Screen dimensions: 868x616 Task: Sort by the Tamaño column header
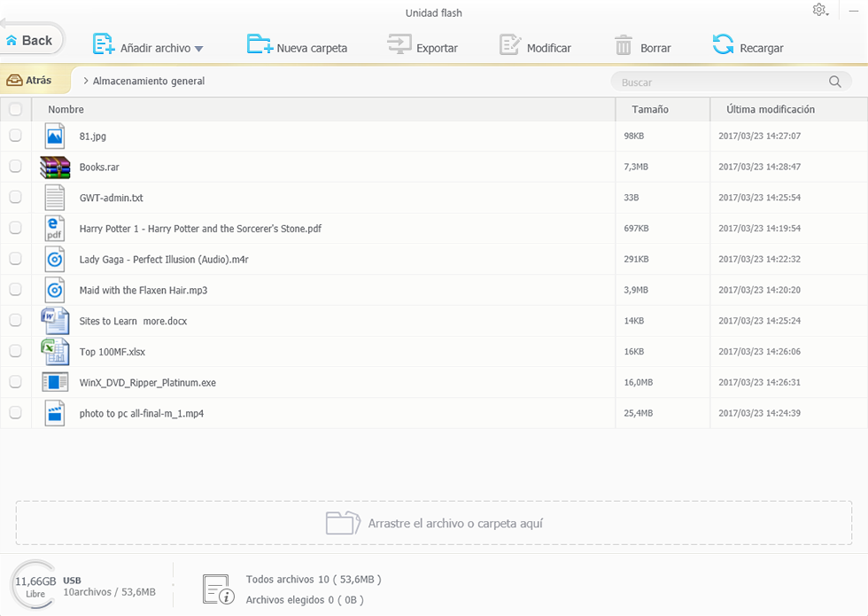[x=650, y=109]
